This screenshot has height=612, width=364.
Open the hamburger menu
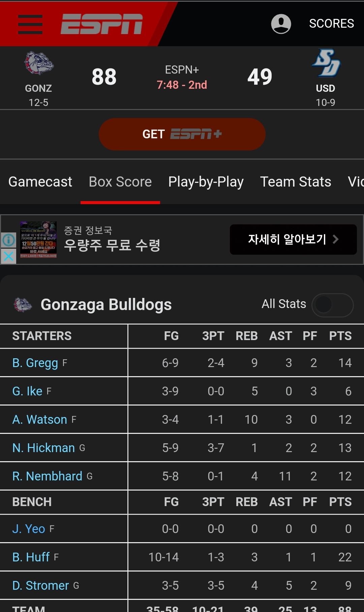click(x=30, y=24)
